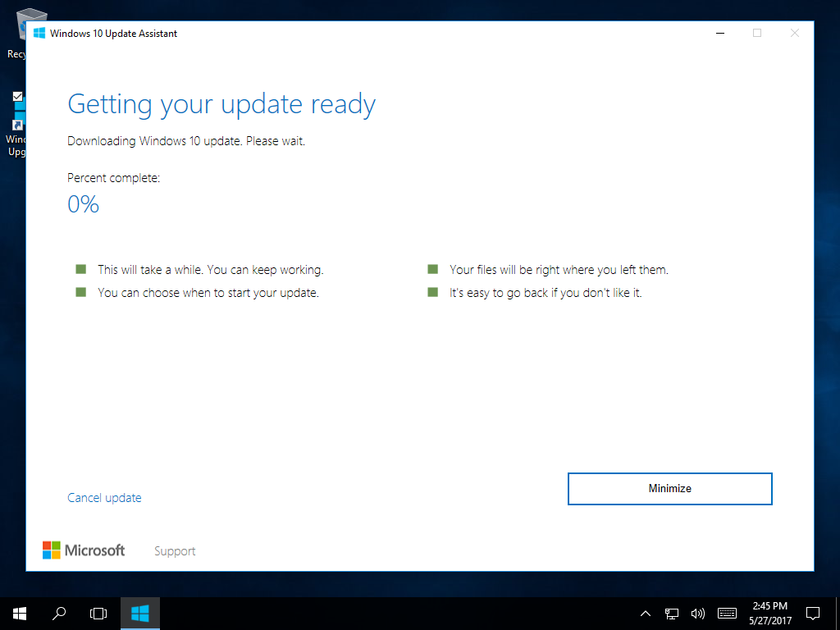840x630 pixels.
Task: Close the Update Assistant window
Action: 794,33
